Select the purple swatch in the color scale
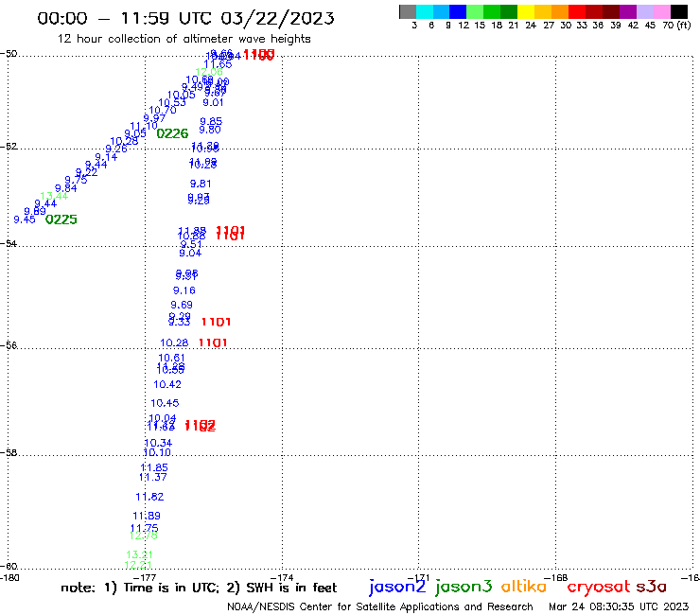The width and height of the screenshot is (700, 615). tap(628, 11)
